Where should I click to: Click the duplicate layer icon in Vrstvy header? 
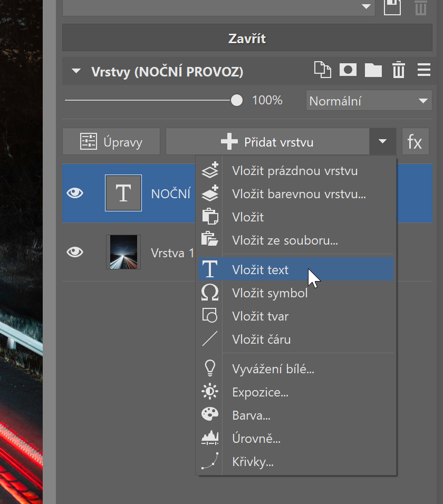322,70
